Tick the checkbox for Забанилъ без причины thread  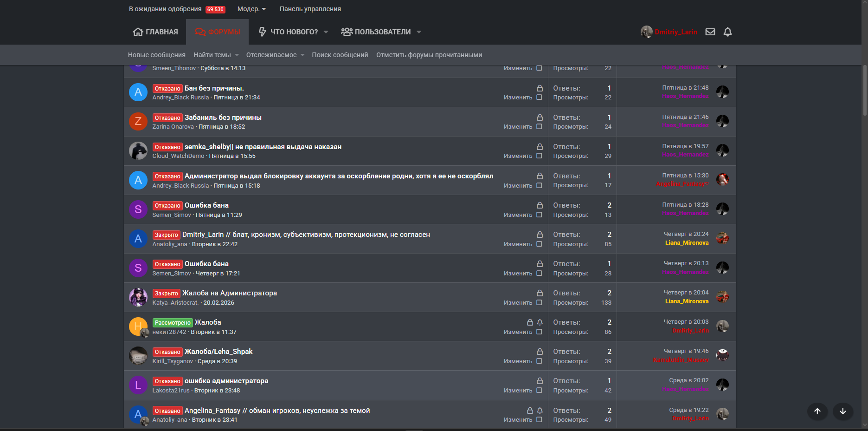[539, 127]
